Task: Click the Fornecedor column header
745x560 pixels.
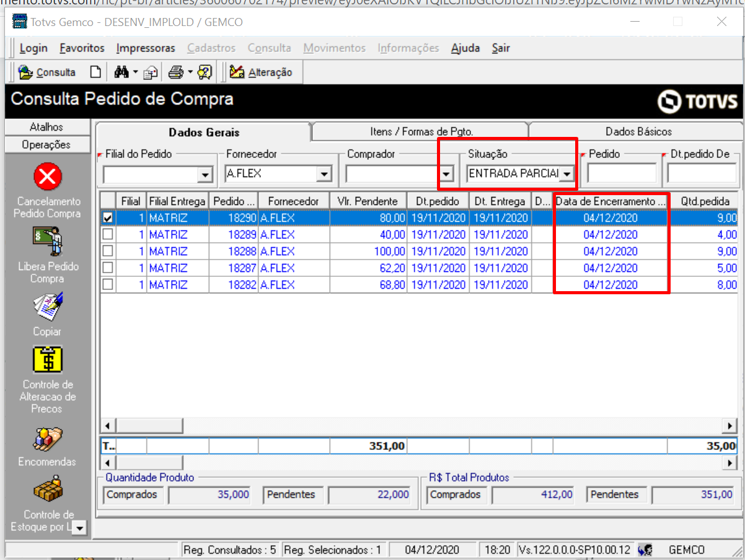Action: (294, 201)
